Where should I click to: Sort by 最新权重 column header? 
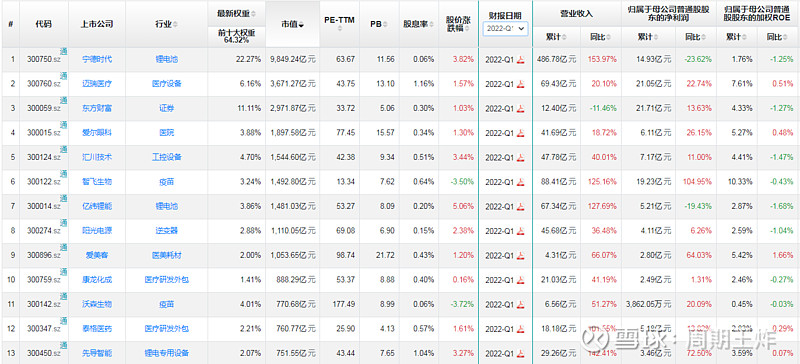pos(236,14)
